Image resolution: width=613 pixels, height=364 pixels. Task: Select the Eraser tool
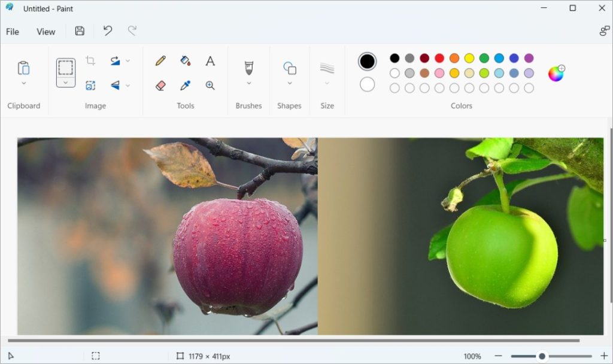[160, 86]
